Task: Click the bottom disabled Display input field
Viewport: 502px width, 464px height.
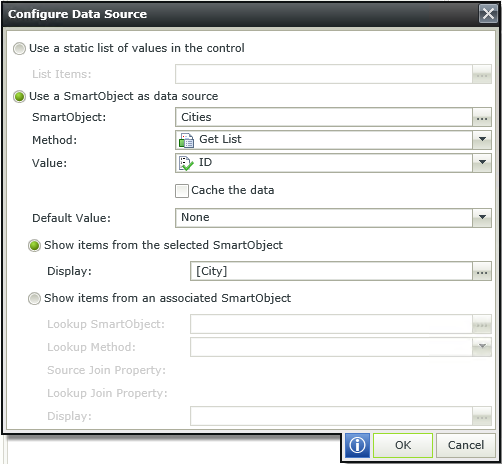Action: [x=331, y=416]
